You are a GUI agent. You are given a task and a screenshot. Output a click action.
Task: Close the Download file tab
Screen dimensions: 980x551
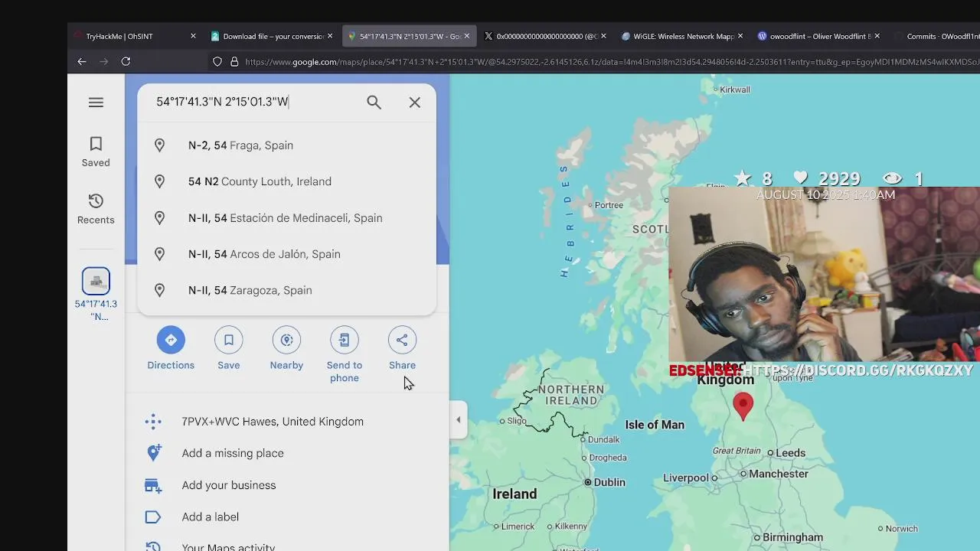330,36
